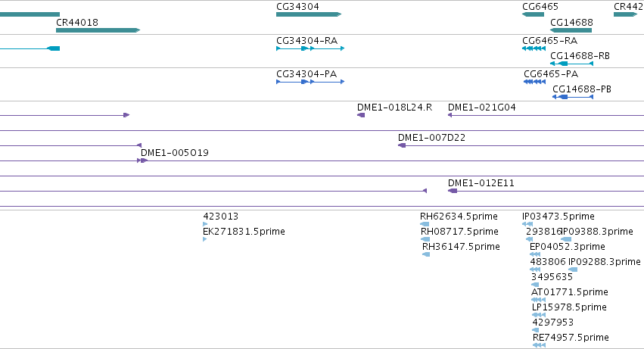Click the CG14688-PB protein feature
The height and width of the screenshot is (349, 644).
tap(573, 97)
